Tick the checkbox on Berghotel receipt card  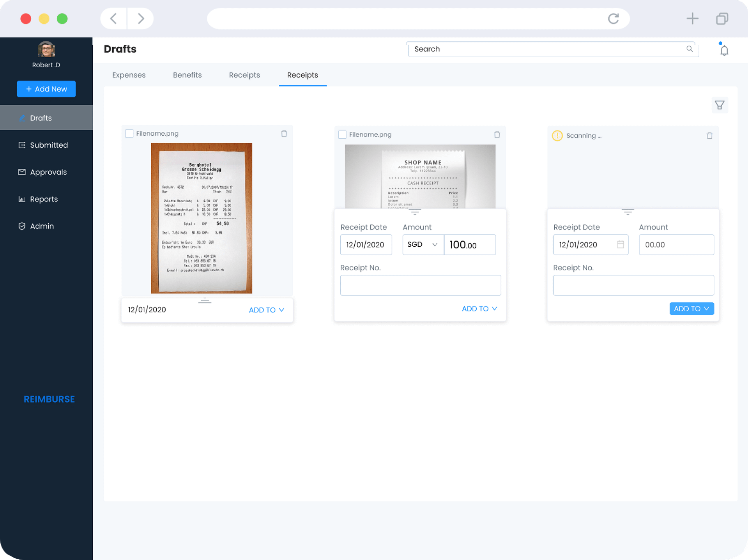pos(129,134)
